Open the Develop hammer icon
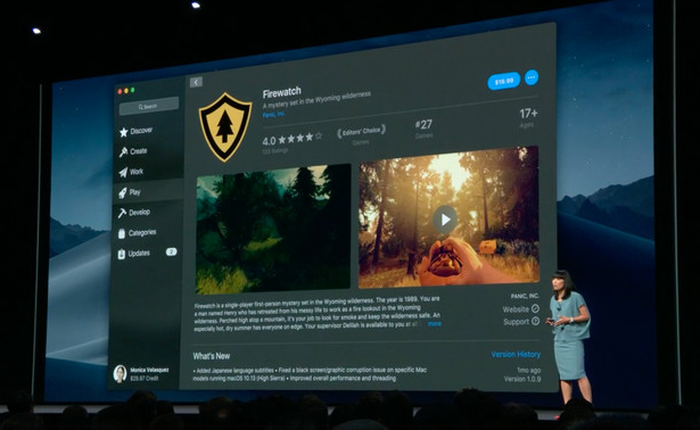 click(122, 213)
